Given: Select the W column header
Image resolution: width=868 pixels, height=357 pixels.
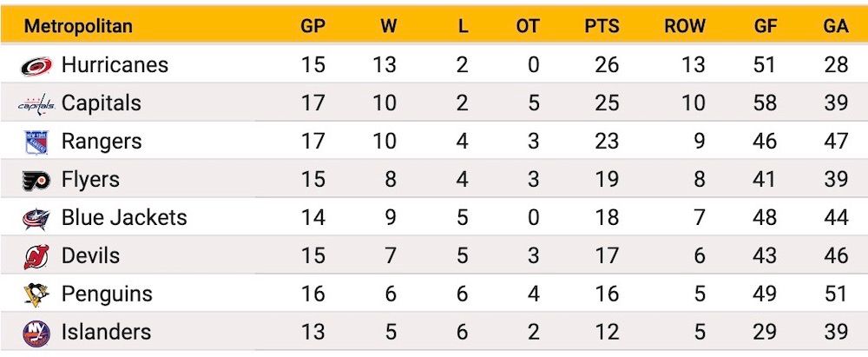Looking at the screenshot, I should click(x=389, y=26).
